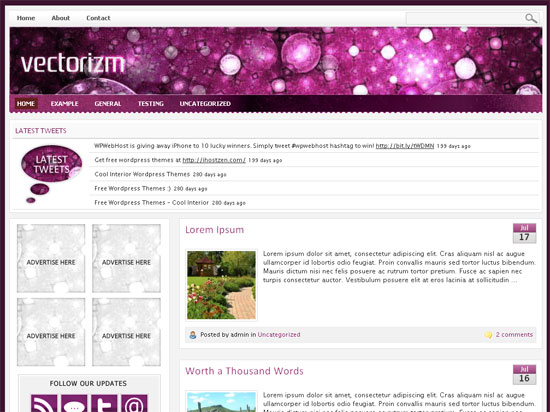The image size is (550, 412).
Task: Open the About page
Action: pos(61,18)
